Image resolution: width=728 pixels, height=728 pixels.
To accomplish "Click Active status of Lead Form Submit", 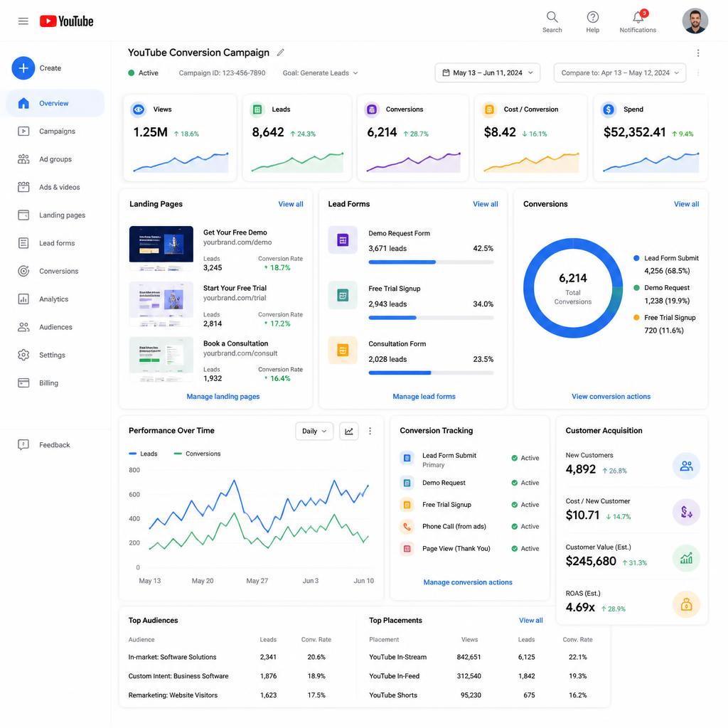I will point(525,459).
